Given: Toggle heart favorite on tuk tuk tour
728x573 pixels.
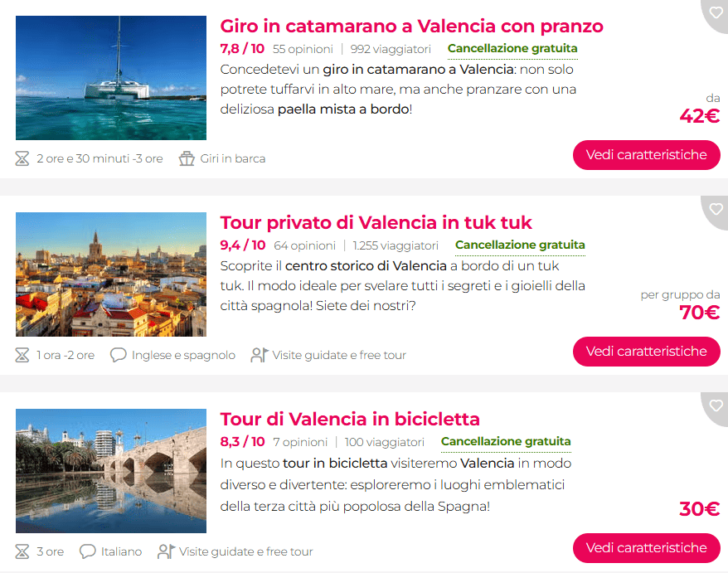Looking at the screenshot, I should (716, 209).
